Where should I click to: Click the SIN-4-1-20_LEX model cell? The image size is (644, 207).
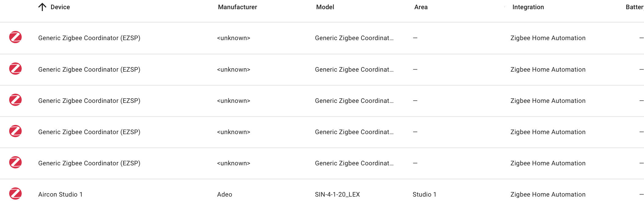[x=337, y=194]
